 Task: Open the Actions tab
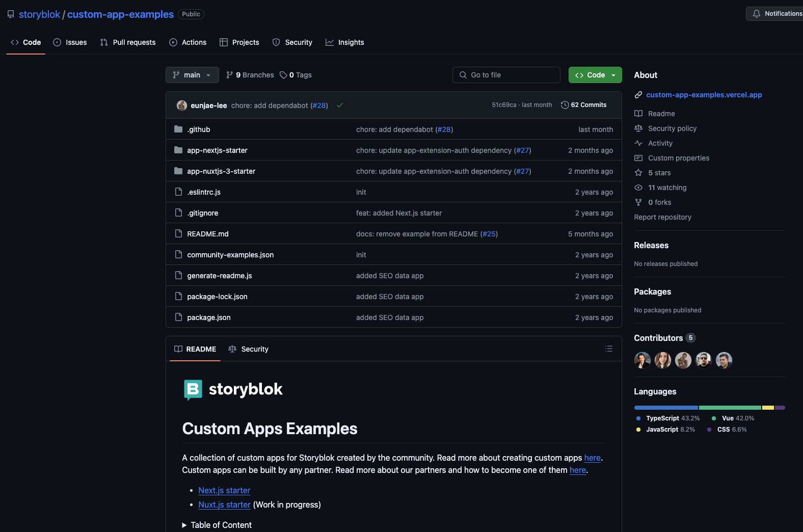tap(188, 42)
